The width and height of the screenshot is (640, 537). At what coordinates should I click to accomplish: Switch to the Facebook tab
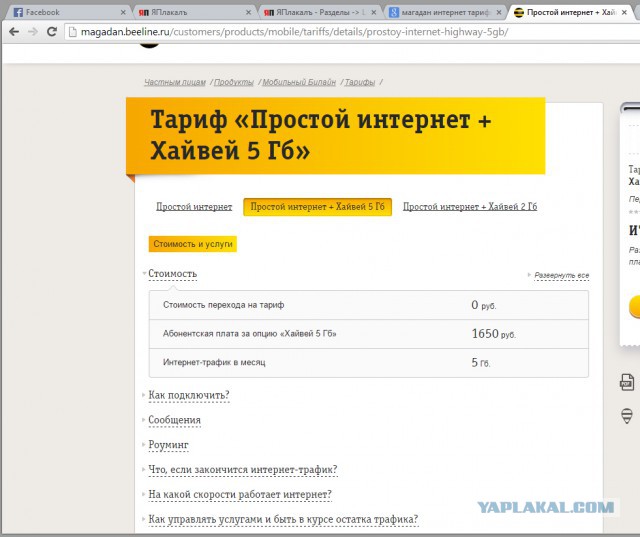click(x=67, y=12)
